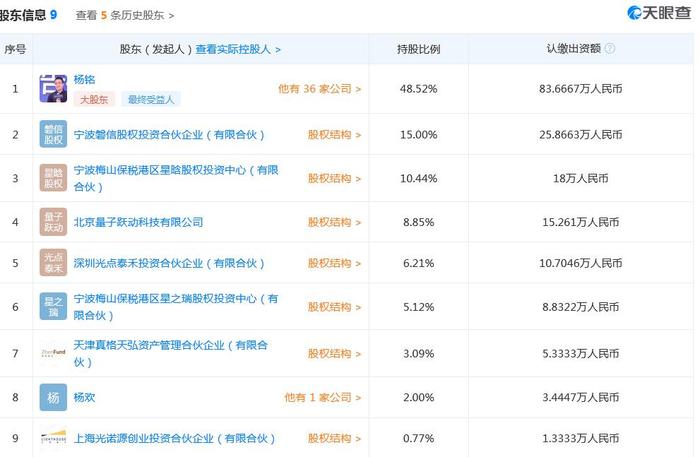Select the 10.44% shareholding cell
The height and width of the screenshot is (457, 700).
pos(419,179)
